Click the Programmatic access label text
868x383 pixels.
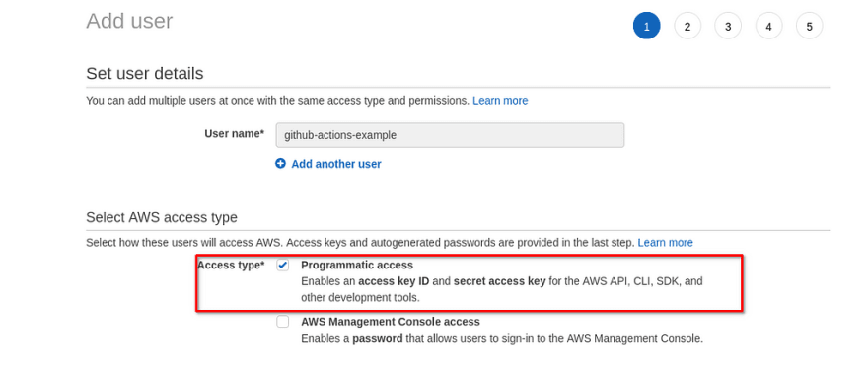tap(357, 265)
